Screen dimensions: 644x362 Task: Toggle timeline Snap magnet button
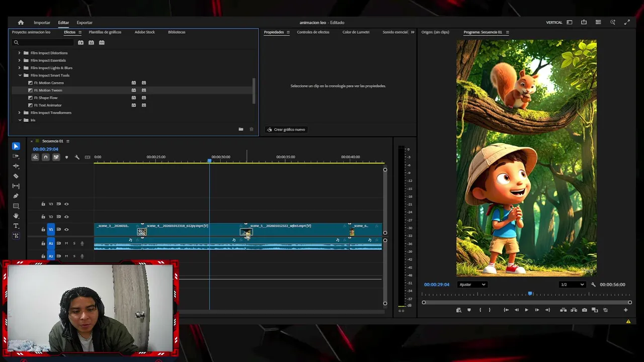point(45,157)
